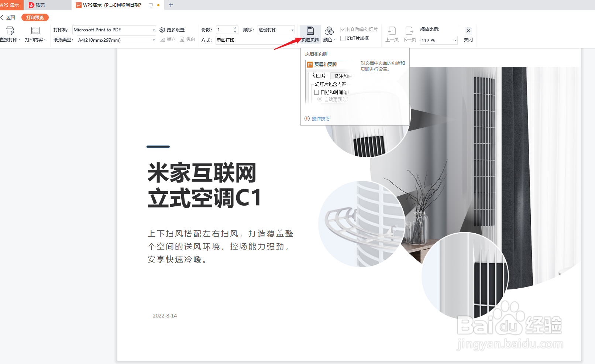Enable slide frame (幻灯片加框) checkbox
This screenshot has width=595, height=364.
[x=343, y=38]
